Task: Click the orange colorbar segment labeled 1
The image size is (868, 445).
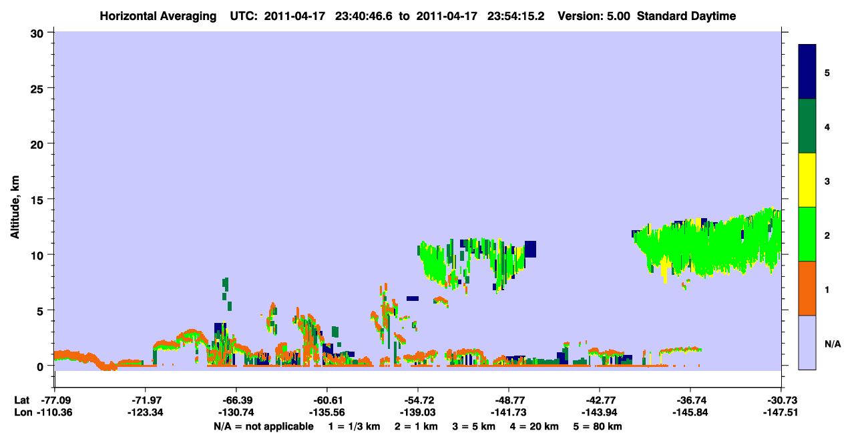Action: 807,288
